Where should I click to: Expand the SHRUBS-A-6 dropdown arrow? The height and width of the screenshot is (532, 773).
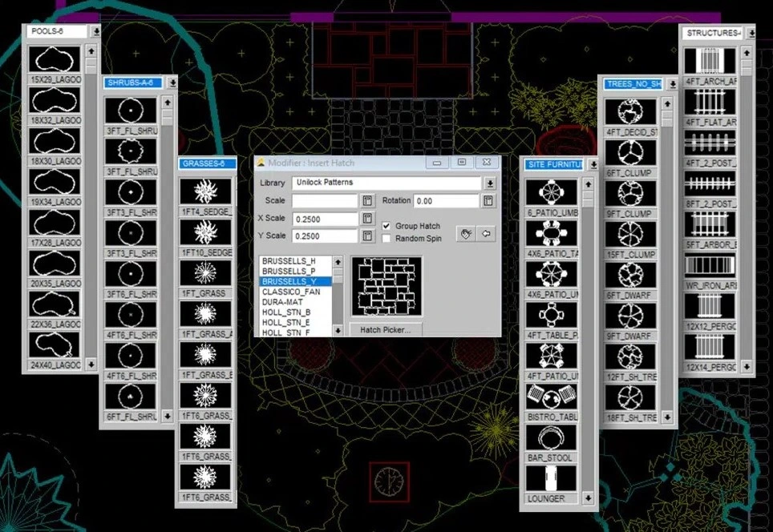(172, 83)
